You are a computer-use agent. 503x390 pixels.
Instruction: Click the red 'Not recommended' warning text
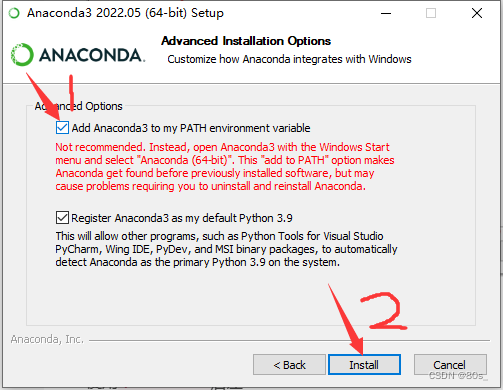pos(225,167)
